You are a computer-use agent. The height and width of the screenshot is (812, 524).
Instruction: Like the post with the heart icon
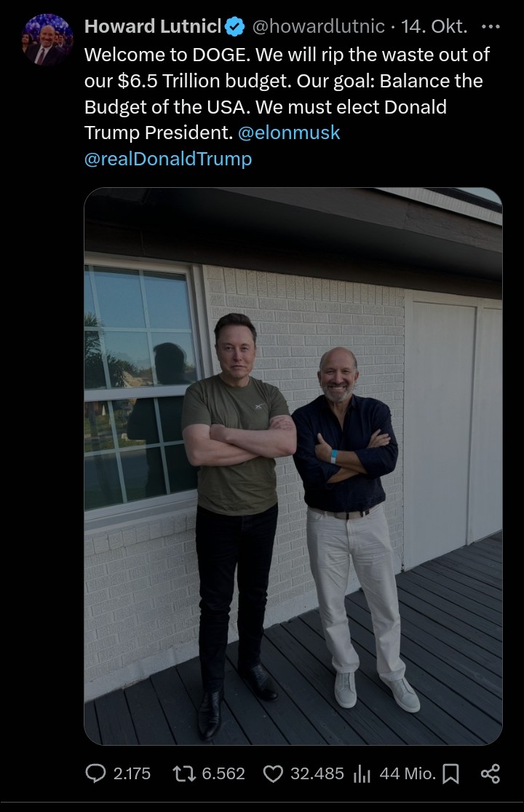coord(273,773)
